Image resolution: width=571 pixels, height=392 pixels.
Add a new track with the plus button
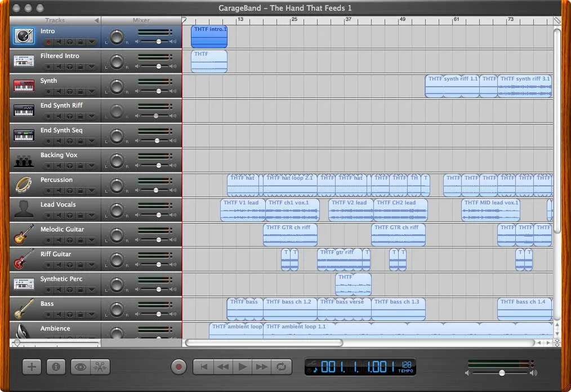32,366
